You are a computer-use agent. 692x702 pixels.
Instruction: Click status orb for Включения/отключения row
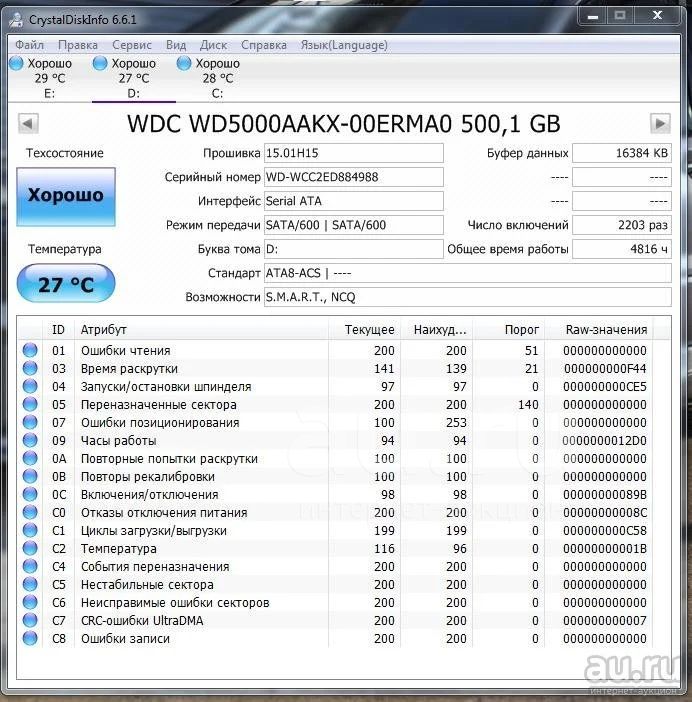pyautogui.click(x=30, y=494)
